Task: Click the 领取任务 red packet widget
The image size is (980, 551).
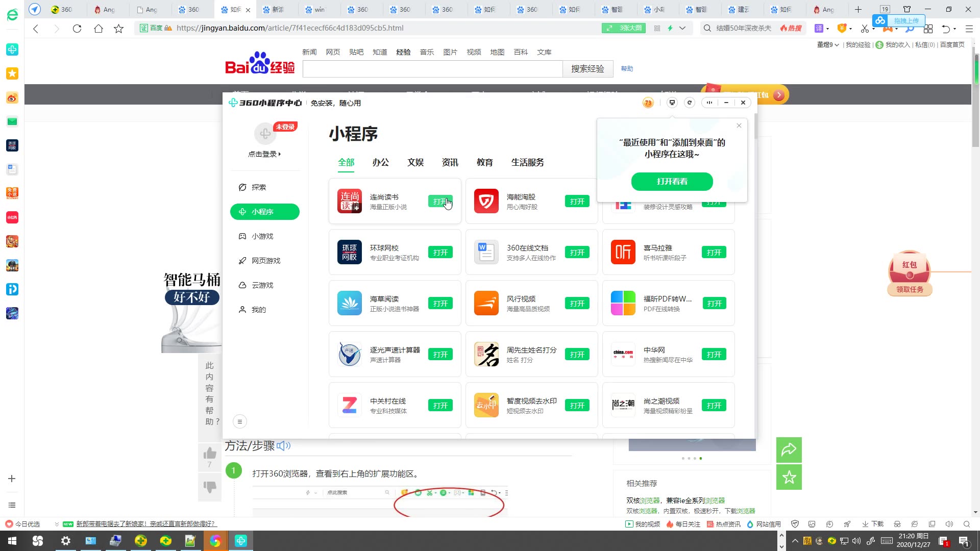Action: pyautogui.click(x=910, y=273)
